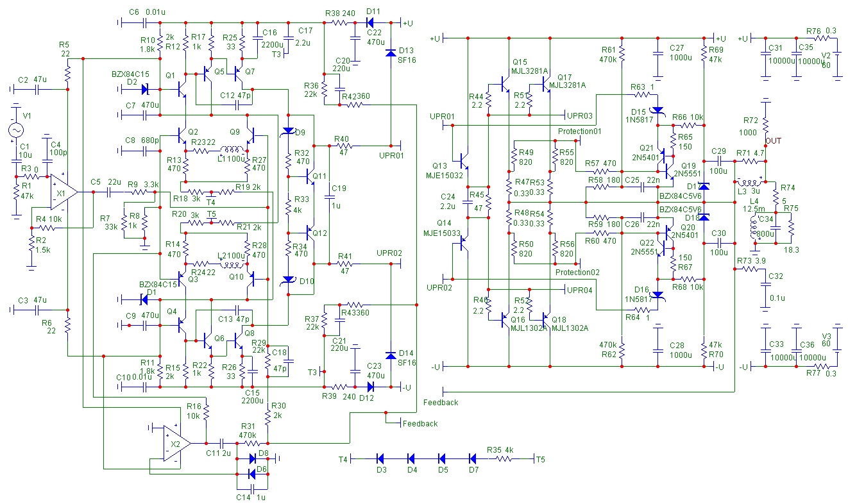The height and width of the screenshot is (504, 848).
Task: Click the D16 Schottky diode symbol
Action: (657, 294)
